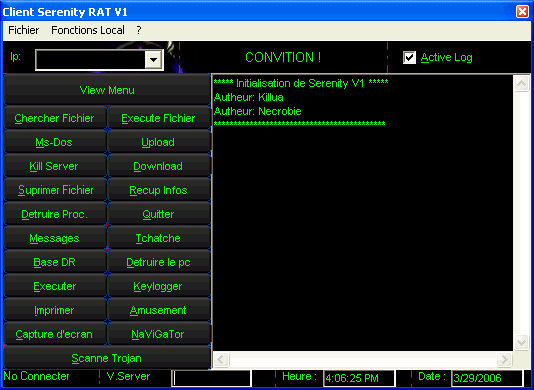Click the Base DR button
Viewport: 534px width, 390px height.
(x=54, y=262)
